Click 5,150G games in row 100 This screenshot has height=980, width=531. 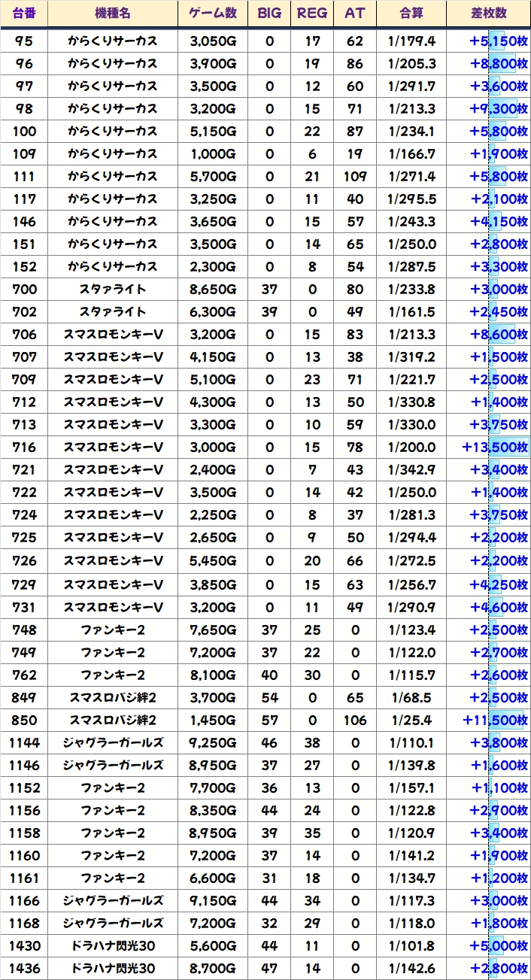(213, 131)
